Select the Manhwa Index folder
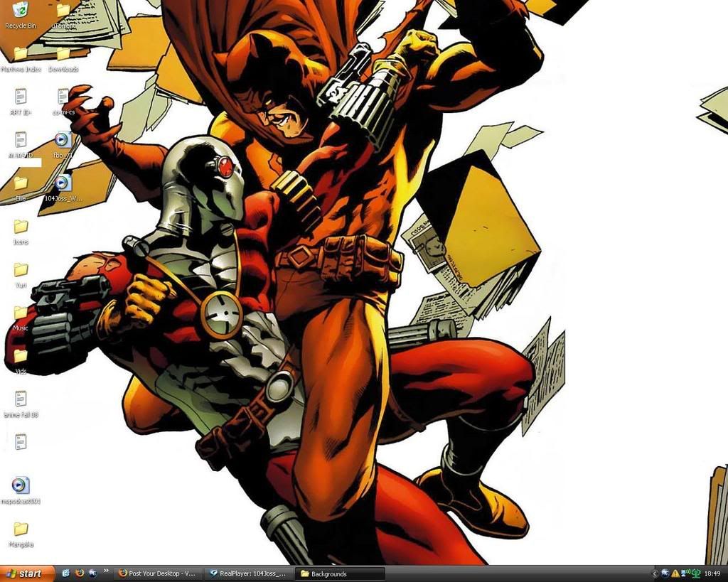728x582 pixels. [x=21, y=55]
